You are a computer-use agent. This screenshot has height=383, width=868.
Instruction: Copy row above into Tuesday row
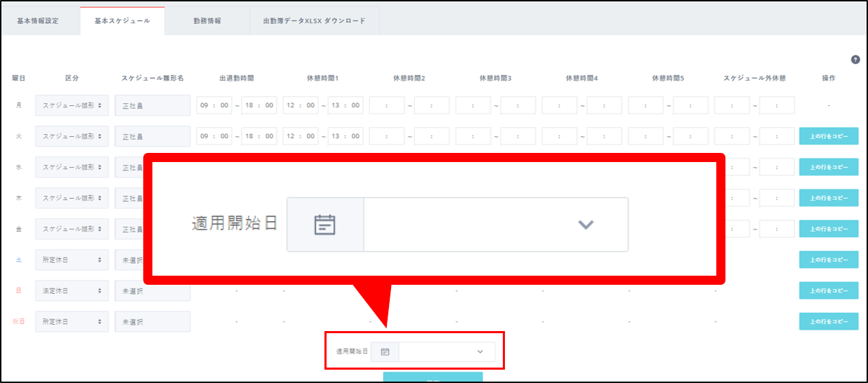pos(829,136)
